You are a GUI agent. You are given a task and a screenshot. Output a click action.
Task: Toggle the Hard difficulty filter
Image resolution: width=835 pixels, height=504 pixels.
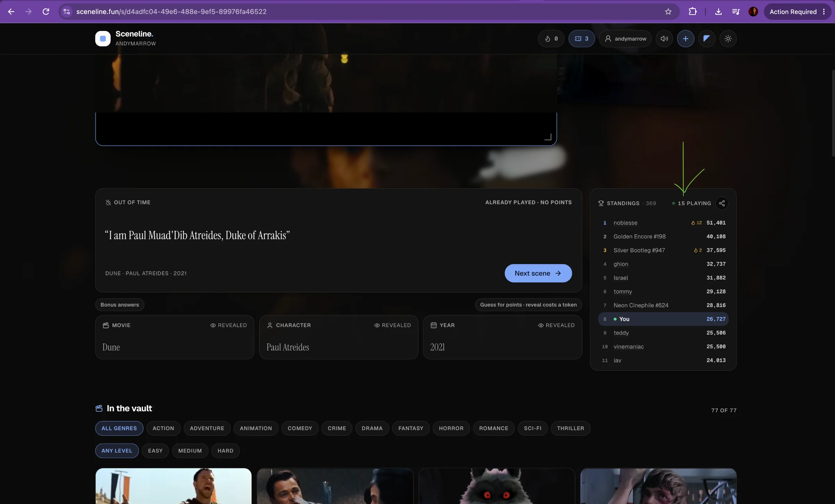click(225, 451)
